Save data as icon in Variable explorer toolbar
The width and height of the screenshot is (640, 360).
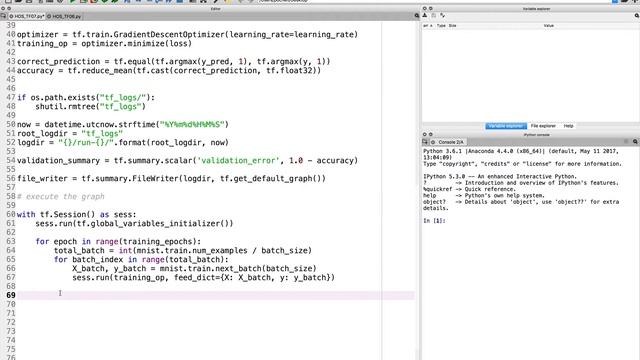click(x=442, y=16)
